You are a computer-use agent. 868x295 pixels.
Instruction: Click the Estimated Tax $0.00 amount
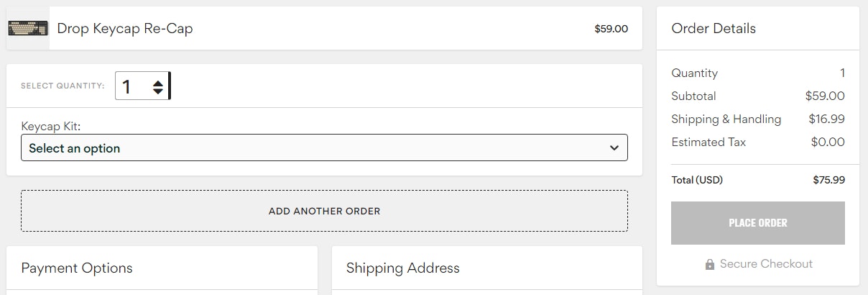(x=827, y=142)
